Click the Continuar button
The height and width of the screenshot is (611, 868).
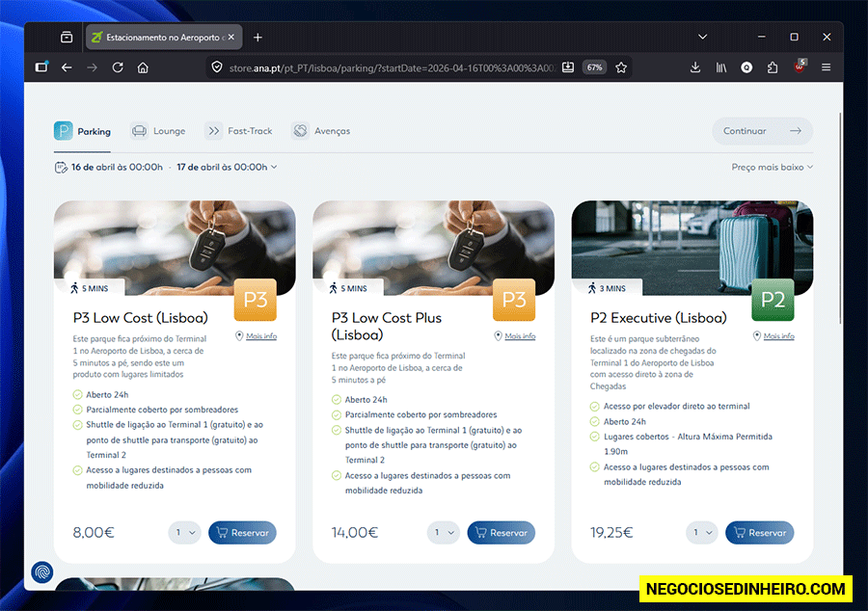(762, 131)
